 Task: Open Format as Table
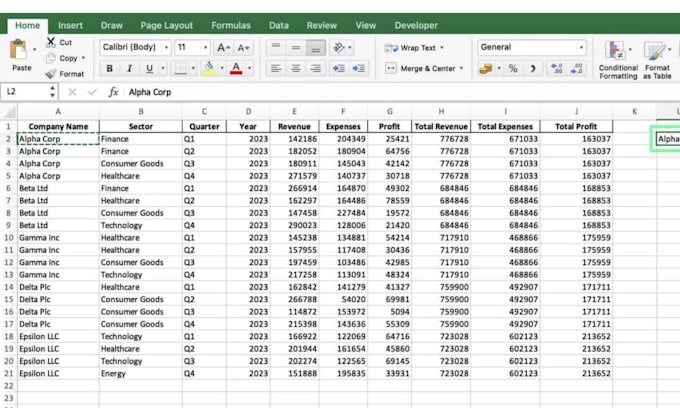point(657,60)
